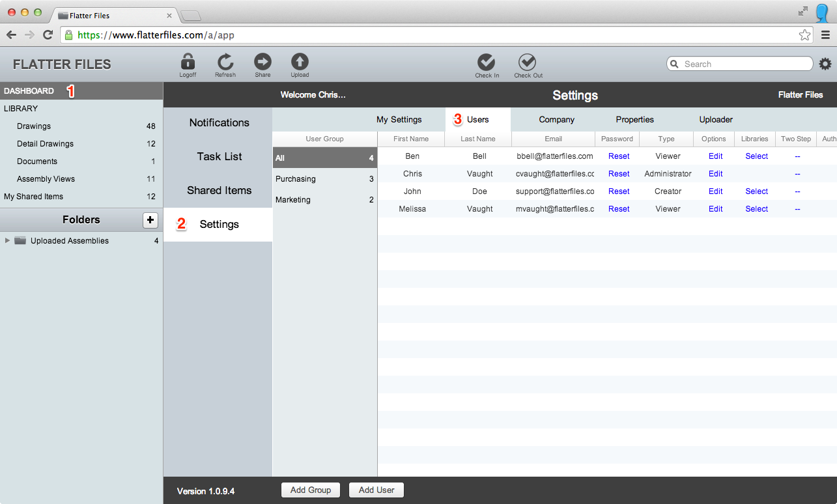
Task: Open the Assembly Views library
Action: point(81,179)
